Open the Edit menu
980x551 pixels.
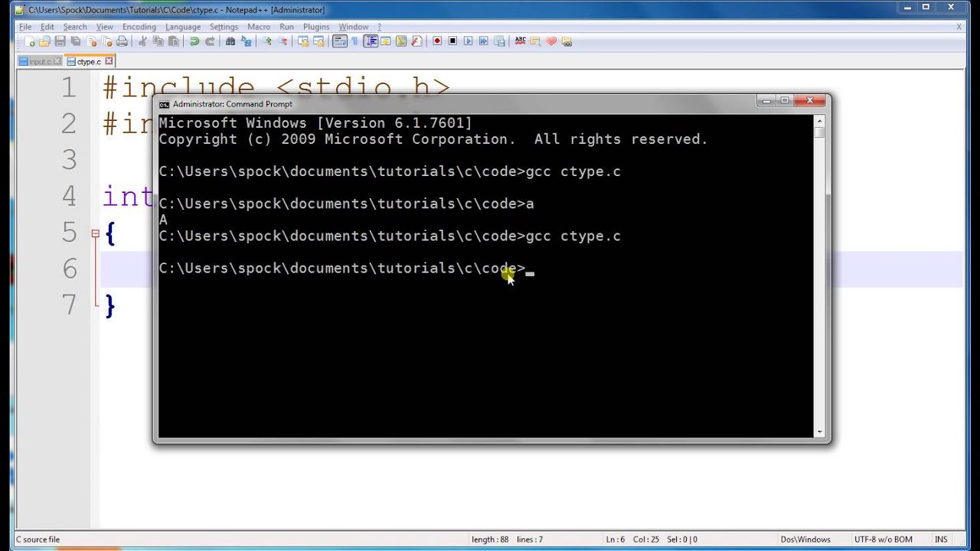pyautogui.click(x=47, y=27)
